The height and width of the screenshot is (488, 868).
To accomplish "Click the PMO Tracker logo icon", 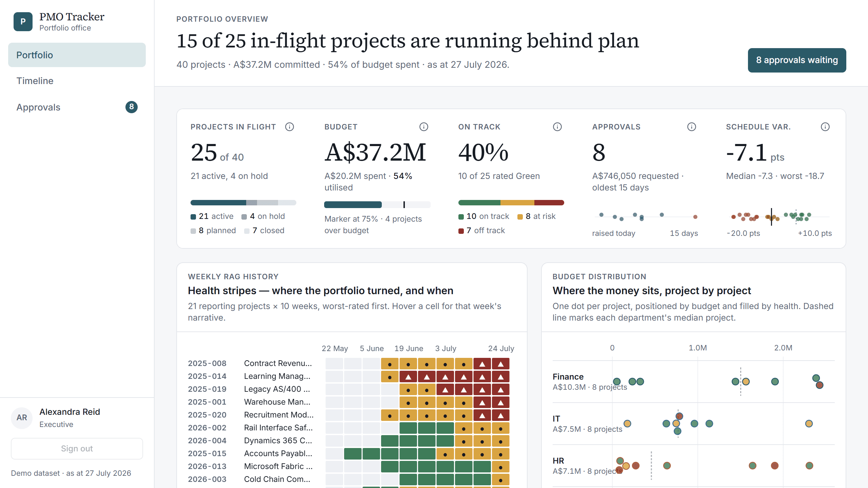I will [23, 22].
